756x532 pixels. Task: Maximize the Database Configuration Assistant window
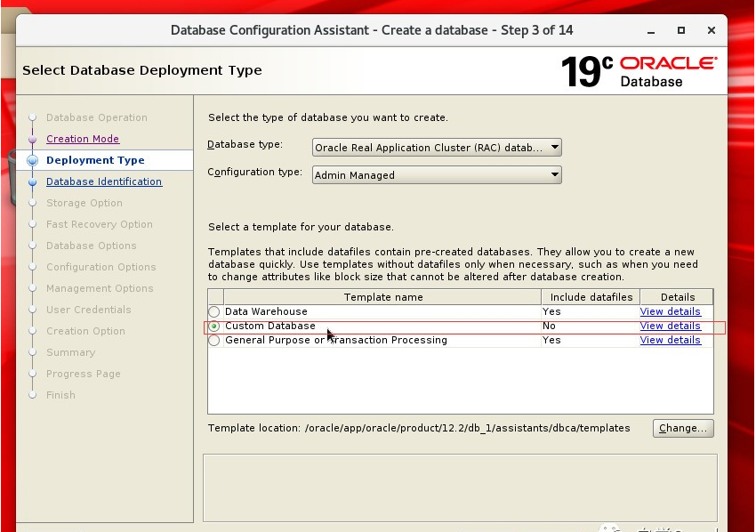tap(681, 30)
